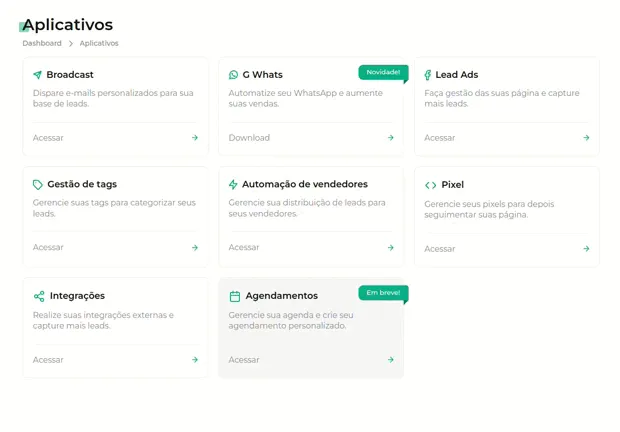Image resolution: width=620 pixels, height=432 pixels.
Task: Click 'Gerencie suas tags' description text
Action: (x=114, y=208)
